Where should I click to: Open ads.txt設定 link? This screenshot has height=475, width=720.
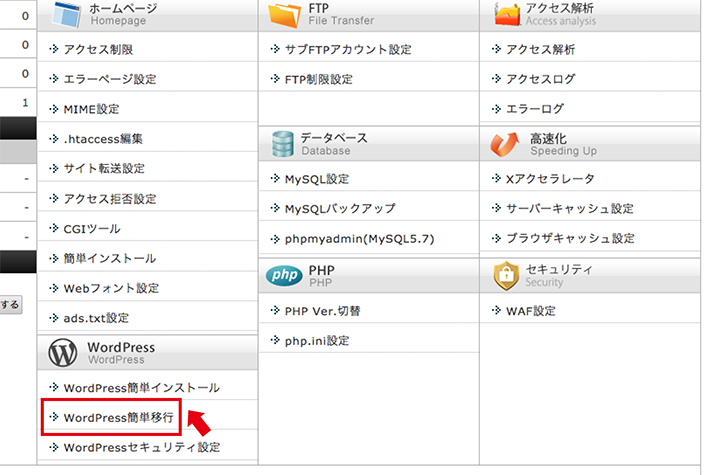96,318
